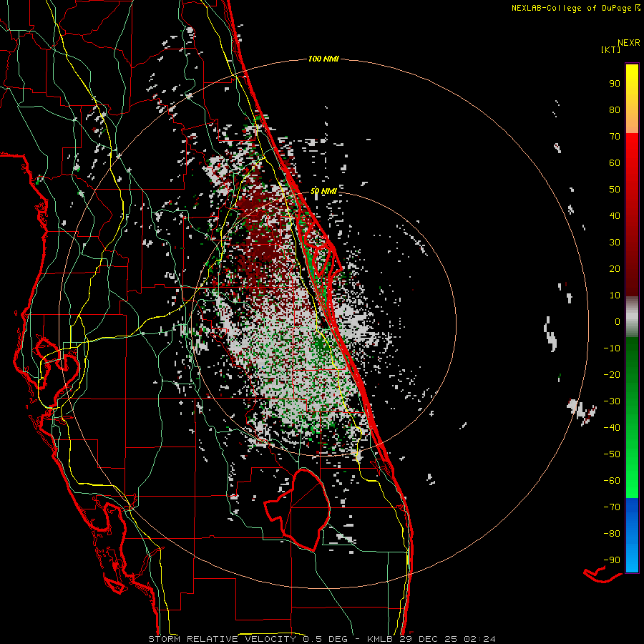Click the NEXLAB-College of DuPage header text
This screenshot has width=644, height=644.
coord(575,8)
